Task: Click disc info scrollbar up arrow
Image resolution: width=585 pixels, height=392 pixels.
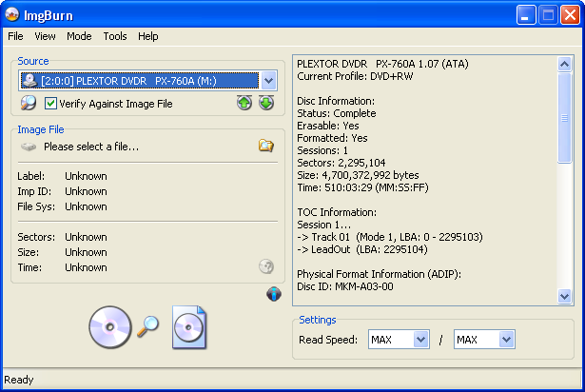Action: tap(564, 64)
